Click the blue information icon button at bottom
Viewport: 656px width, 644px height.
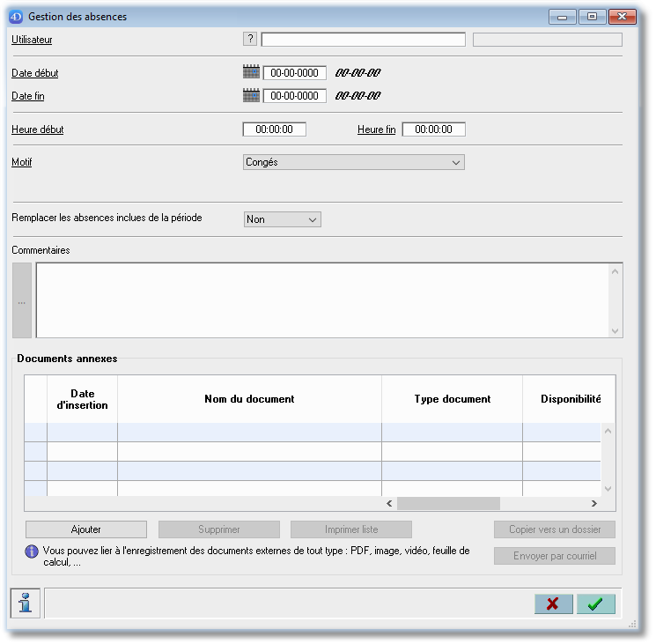tap(26, 603)
